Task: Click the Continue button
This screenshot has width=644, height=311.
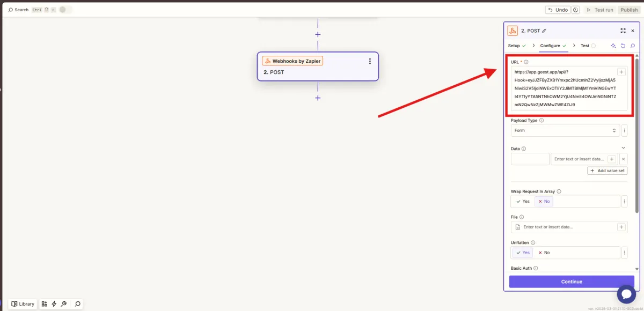Action: coord(572,282)
